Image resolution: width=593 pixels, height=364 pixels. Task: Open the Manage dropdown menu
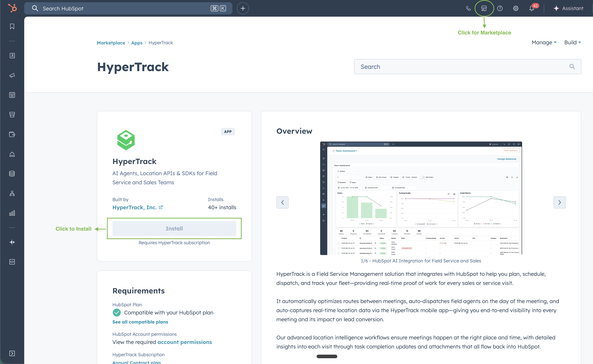544,43
